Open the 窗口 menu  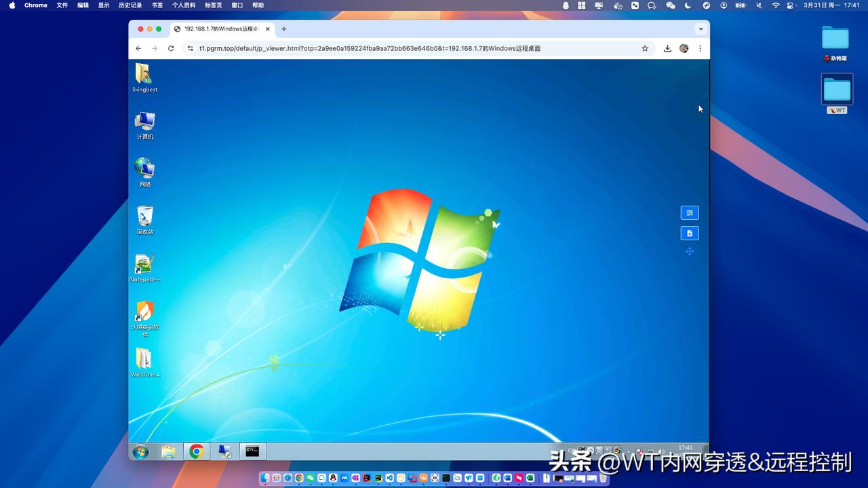237,5
